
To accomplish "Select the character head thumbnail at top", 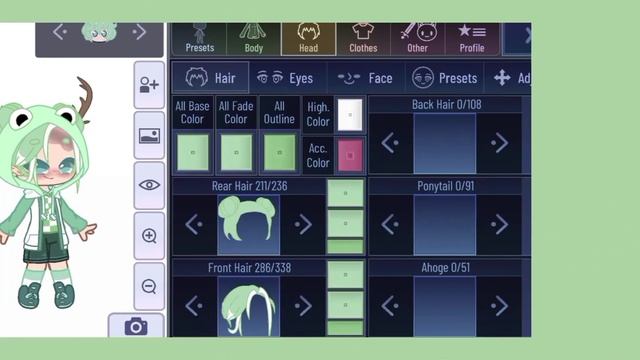I will click(99, 32).
